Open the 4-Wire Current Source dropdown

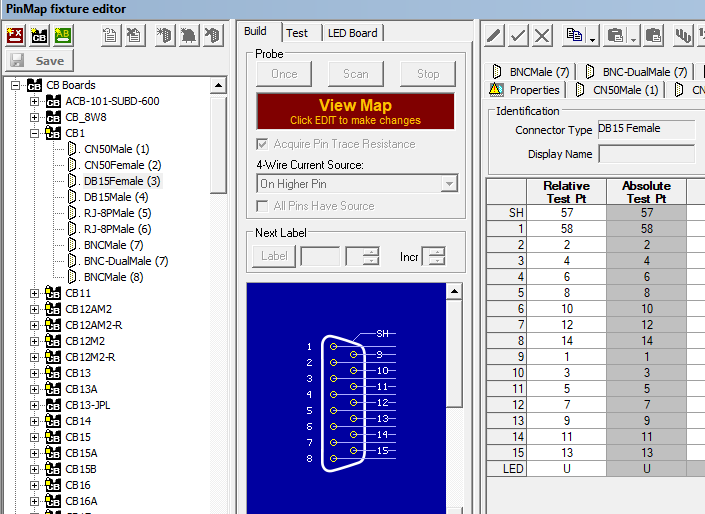pyautogui.click(x=449, y=184)
